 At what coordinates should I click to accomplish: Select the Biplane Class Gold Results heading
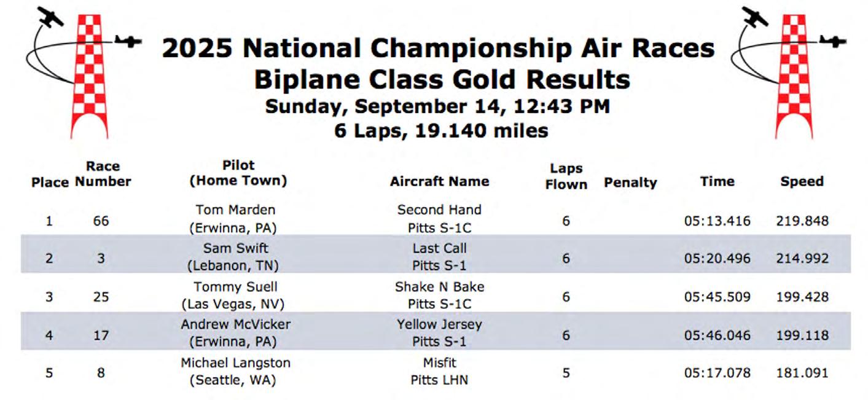coord(442,79)
